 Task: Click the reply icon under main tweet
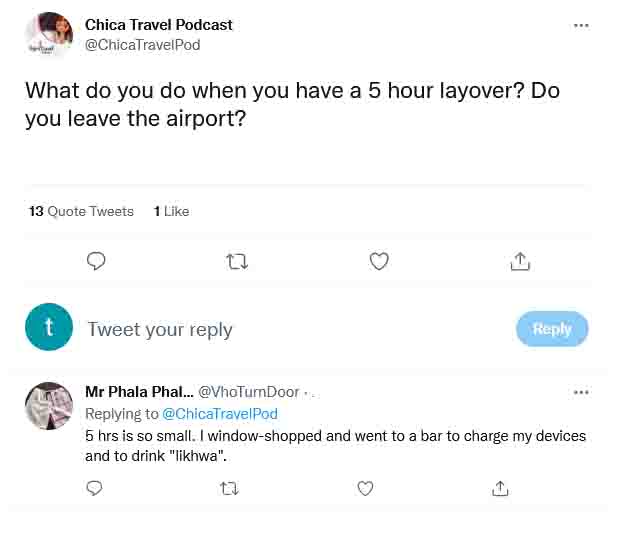[96, 261]
